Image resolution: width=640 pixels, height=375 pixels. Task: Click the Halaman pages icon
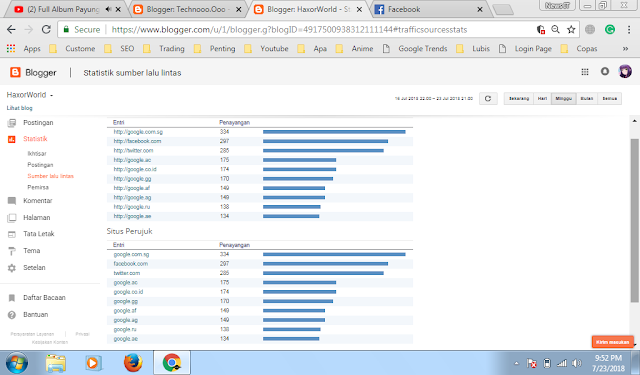tap(12, 218)
